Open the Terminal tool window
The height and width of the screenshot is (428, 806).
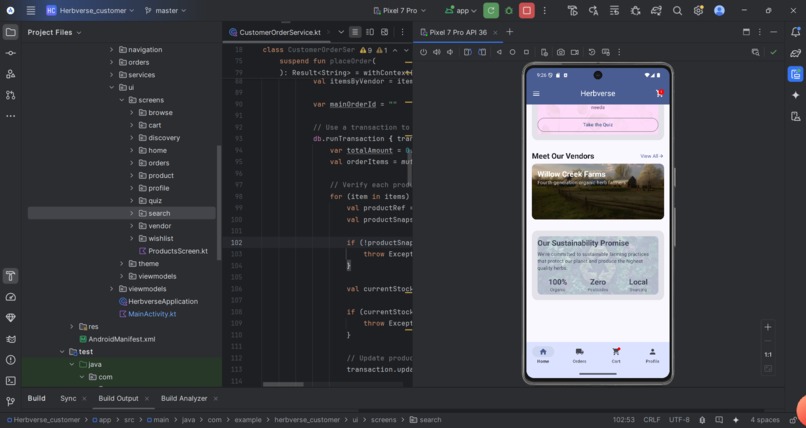tap(10, 381)
